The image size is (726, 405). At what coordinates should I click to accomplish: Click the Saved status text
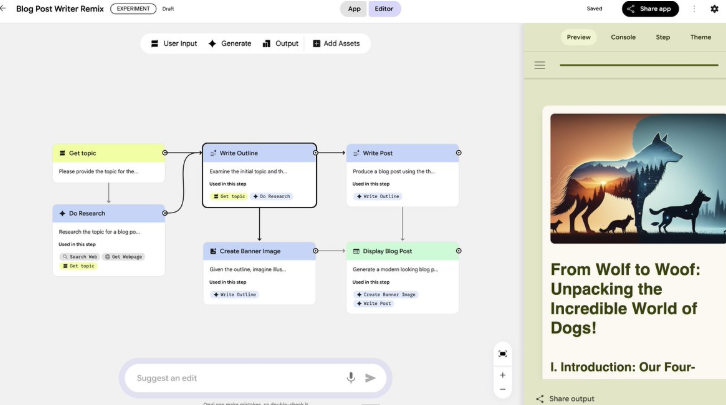pyautogui.click(x=594, y=9)
